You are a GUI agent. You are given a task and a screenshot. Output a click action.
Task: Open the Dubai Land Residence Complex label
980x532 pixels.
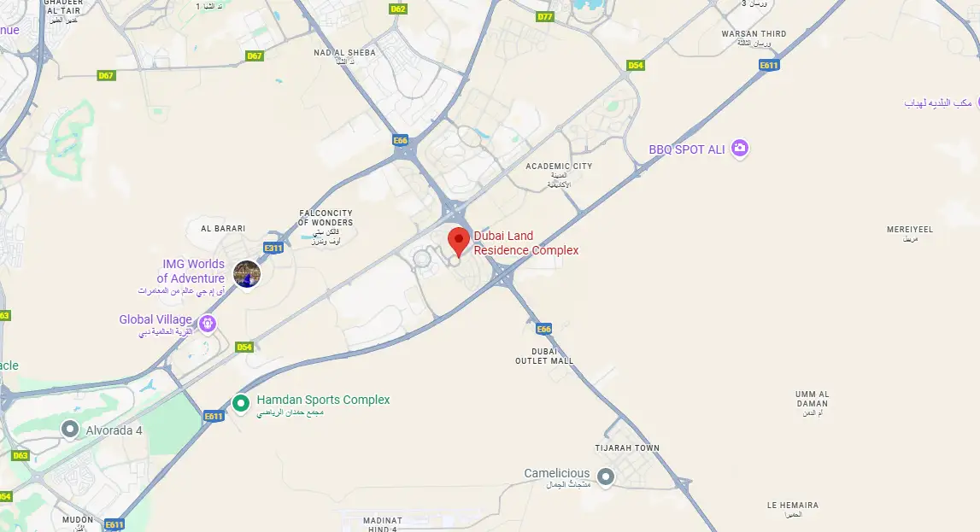coord(525,243)
